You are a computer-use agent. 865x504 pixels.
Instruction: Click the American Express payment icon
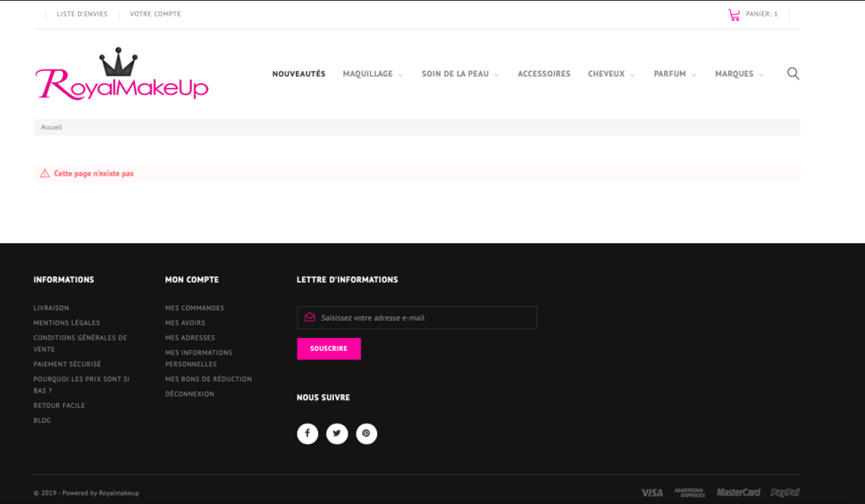coord(691,492)
